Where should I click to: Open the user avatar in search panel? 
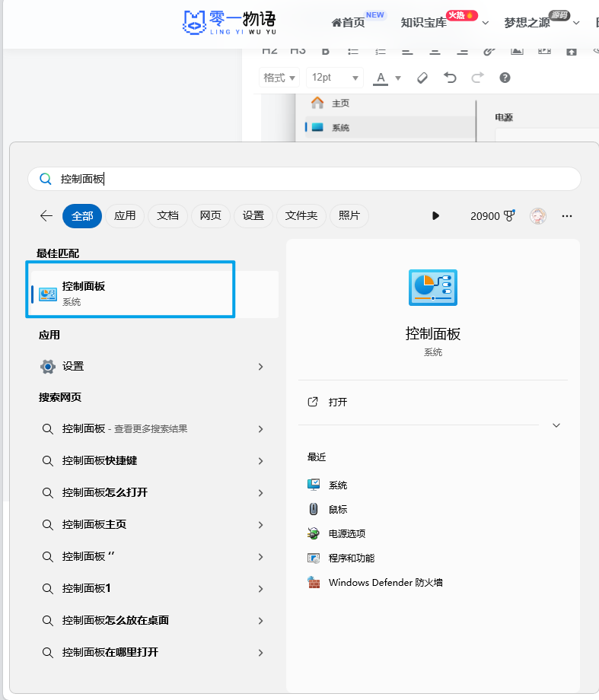coord(538,216)
